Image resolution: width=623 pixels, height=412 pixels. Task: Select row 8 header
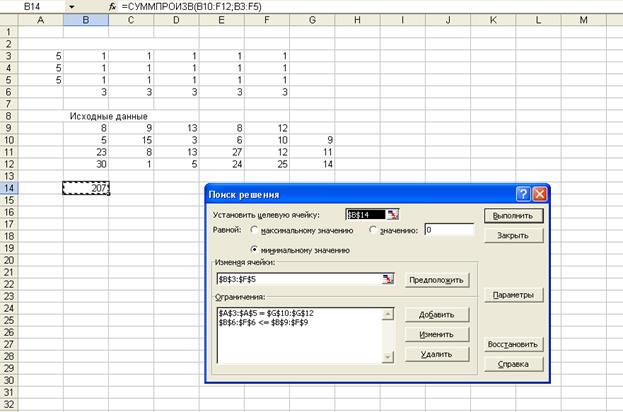point(9,116)
